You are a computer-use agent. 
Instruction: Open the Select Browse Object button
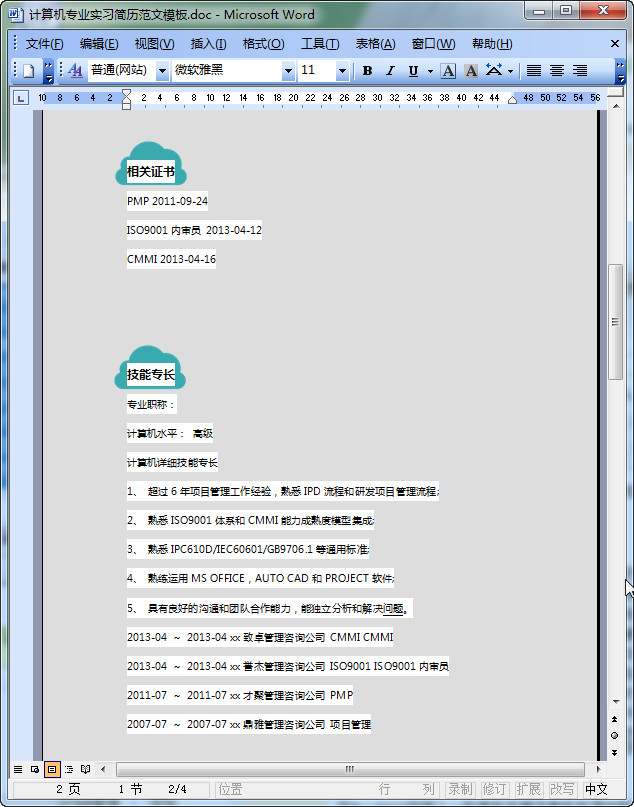tap(614, 735)
